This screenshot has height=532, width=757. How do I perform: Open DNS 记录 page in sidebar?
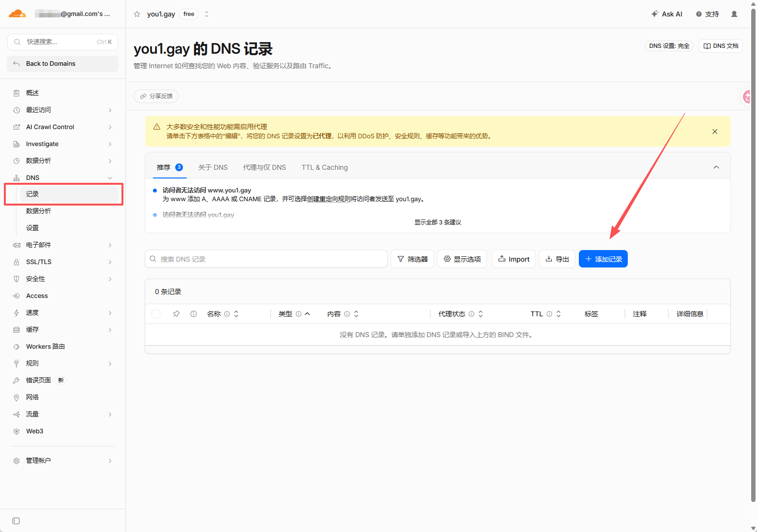point(69,194)
